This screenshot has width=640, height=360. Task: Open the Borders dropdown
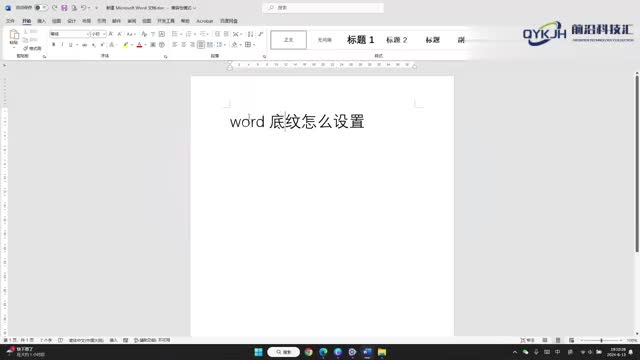tap(254, 44)
